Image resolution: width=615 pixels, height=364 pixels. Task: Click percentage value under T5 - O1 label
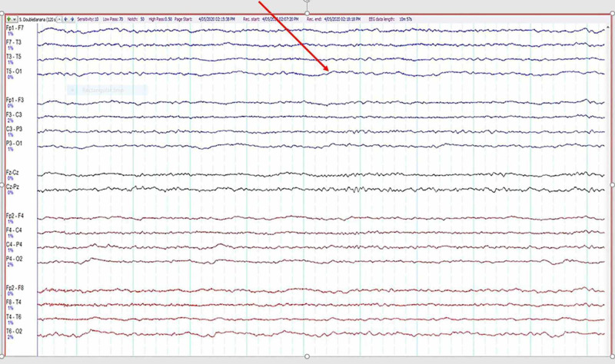tap(10, 78)
